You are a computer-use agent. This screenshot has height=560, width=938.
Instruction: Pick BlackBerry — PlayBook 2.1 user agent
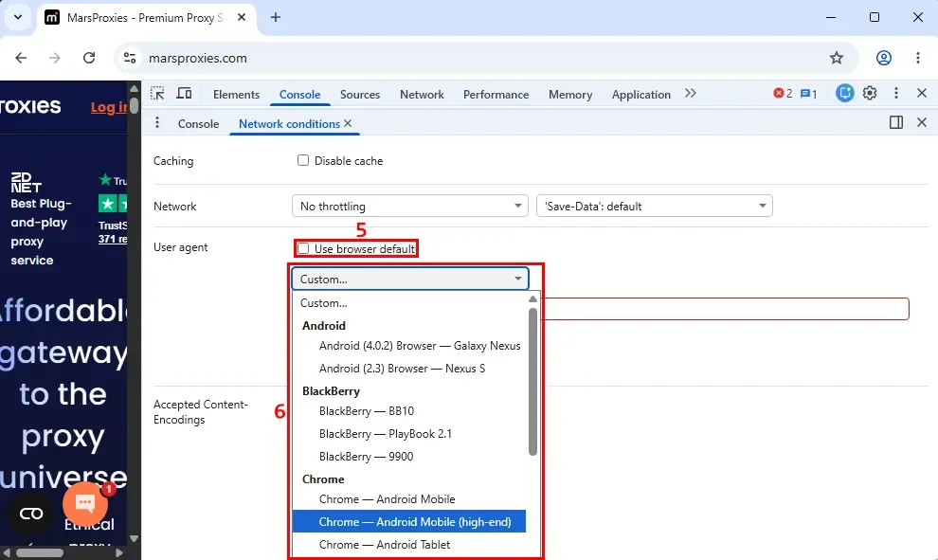[409, 434]
